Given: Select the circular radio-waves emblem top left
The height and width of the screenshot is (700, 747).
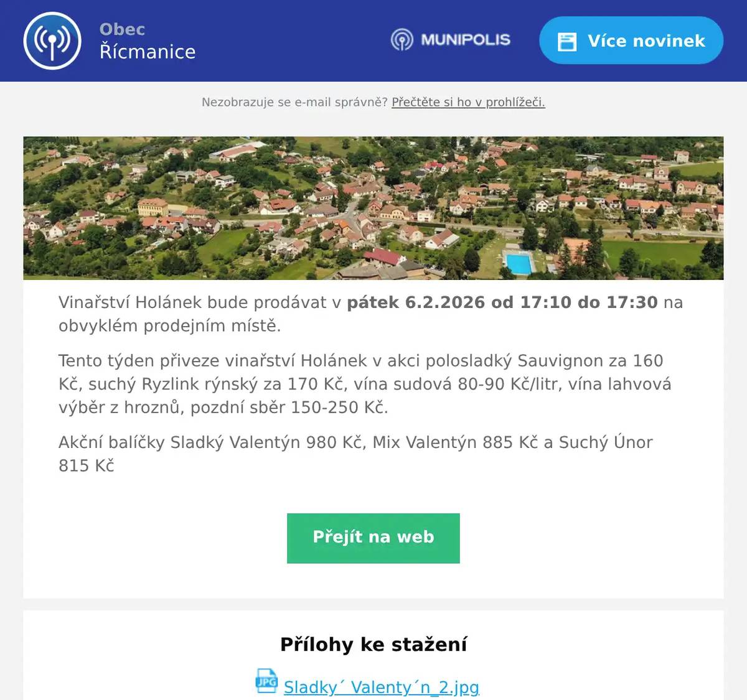Looking at the screenshot, I should click(x=51, y=40).
